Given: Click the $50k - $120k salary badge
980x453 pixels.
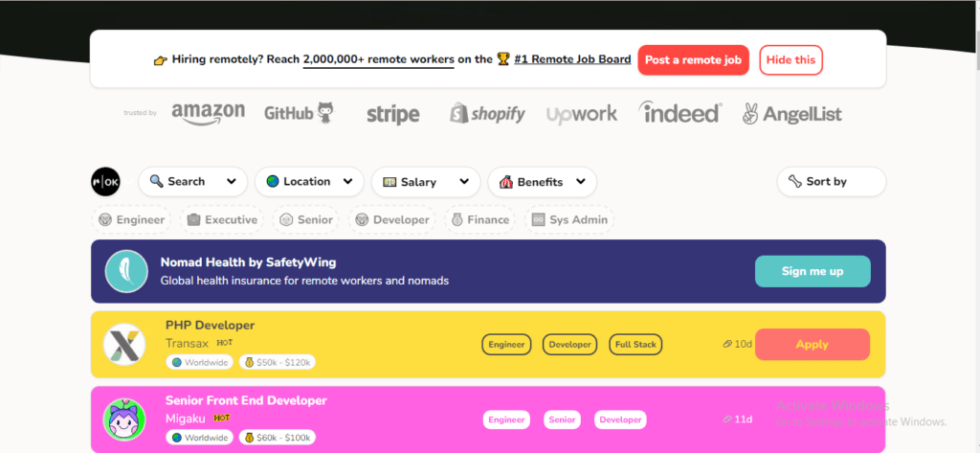Looking at the screenshot, I should 277,362.
